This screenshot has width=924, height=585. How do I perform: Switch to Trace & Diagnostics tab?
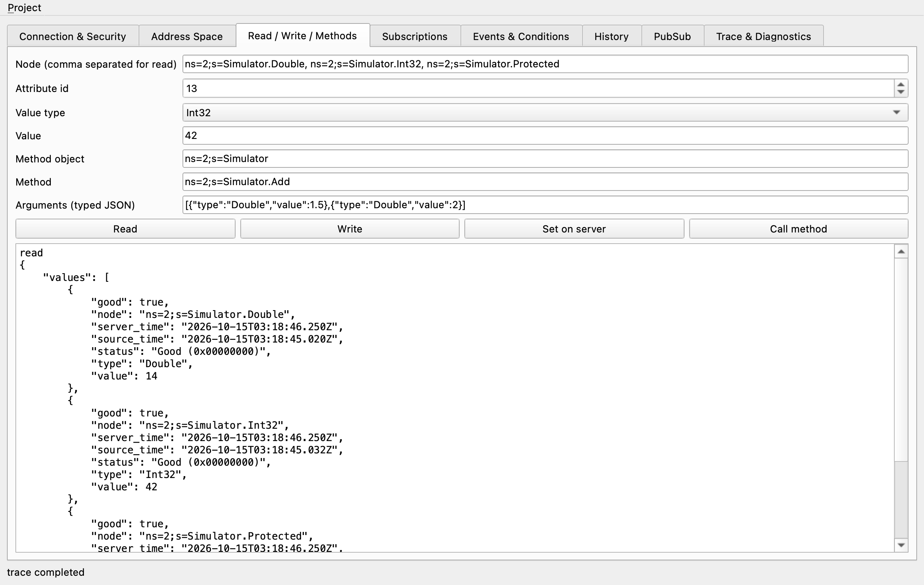click(x=763, y=36)
